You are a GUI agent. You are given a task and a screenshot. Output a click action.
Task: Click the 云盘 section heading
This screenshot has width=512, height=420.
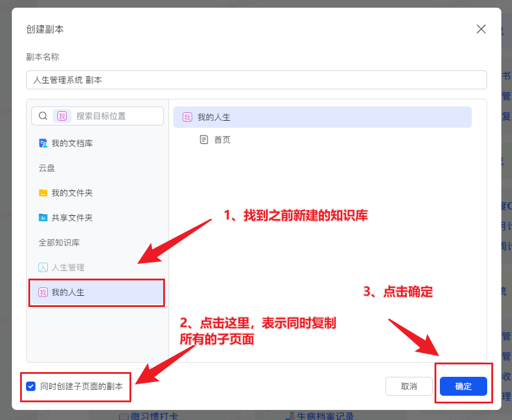tap(47, 168)
